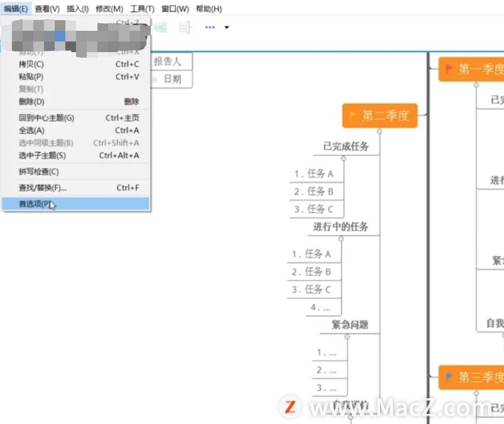504x424 pixels.
Task: Choose 粘贴(P) from the edit menu
Action: coord(76,77)
